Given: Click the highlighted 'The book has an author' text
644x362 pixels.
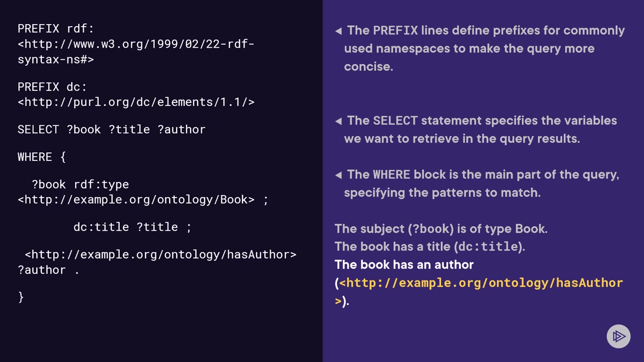Looking at the screenshot, I should click(x=404, y=264).
